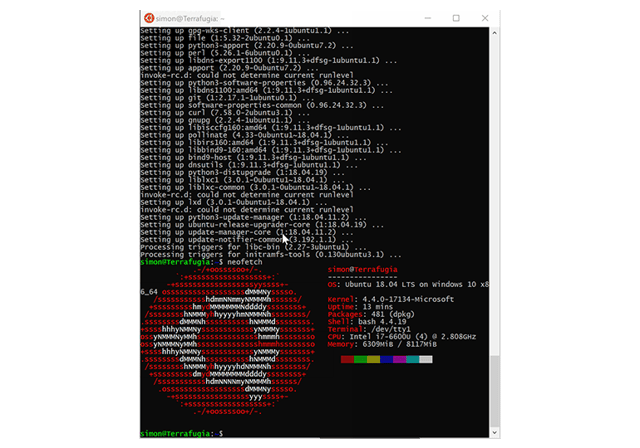Click the 'Packages: 481 (dpkg)' line
Screen dimensions: 640x448
pos(371,314)
